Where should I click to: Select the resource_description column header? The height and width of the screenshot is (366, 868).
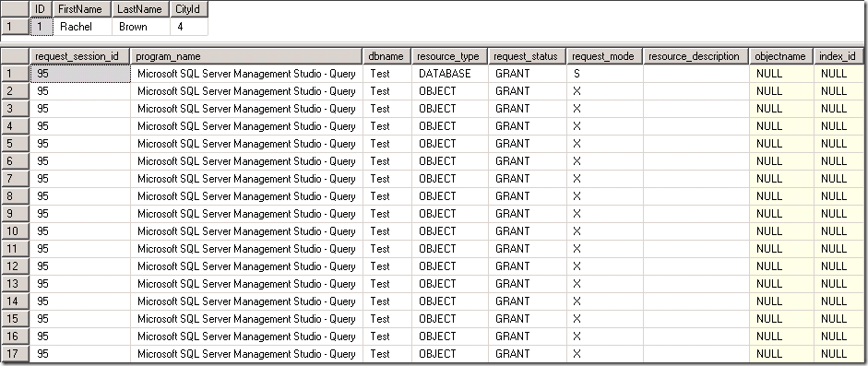point(696,56)
